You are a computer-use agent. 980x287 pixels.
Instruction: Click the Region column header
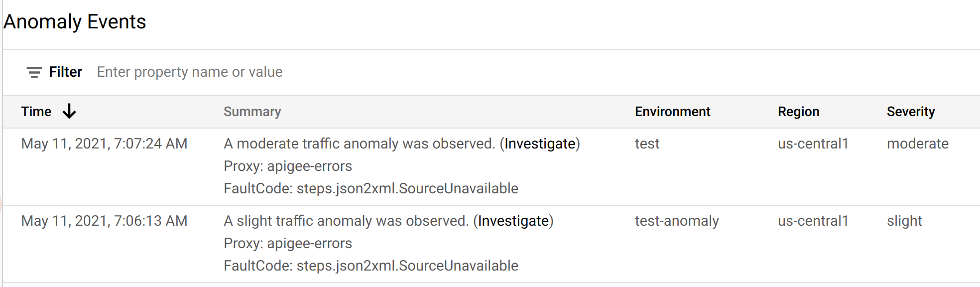(x=799, y=112)
